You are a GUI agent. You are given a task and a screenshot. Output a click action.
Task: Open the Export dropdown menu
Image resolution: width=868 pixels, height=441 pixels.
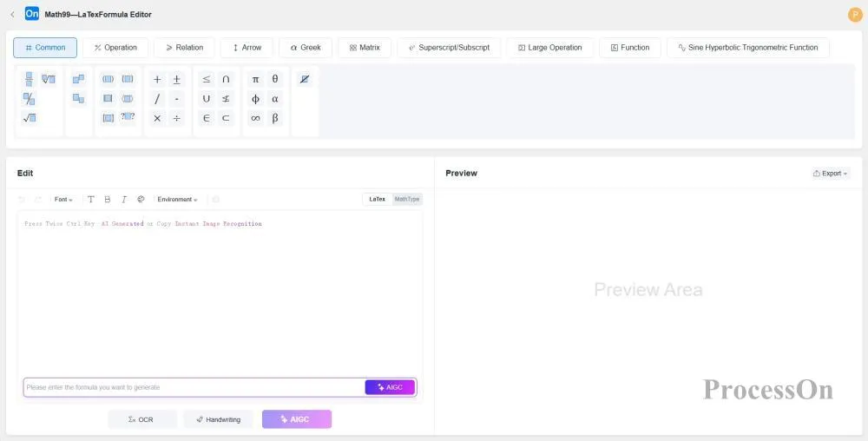click(831, 174)
